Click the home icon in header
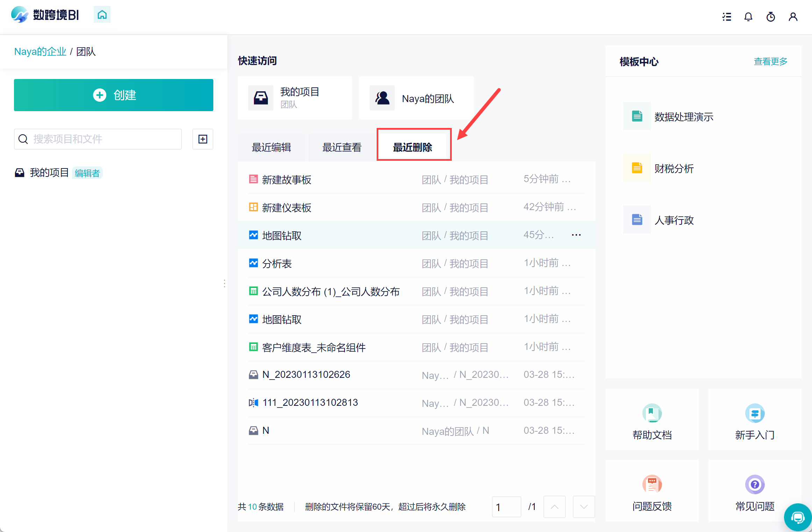The height and width of the screenshot is (532, 812). tap(102, 15)
